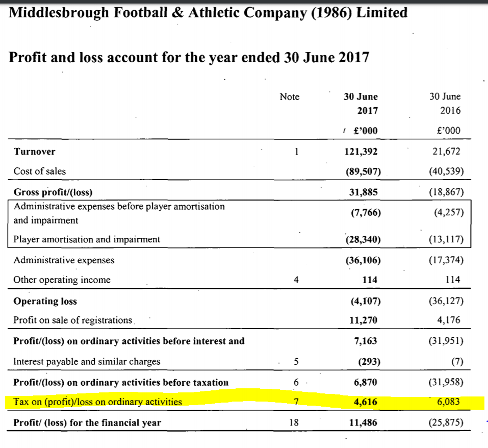Viewport: 488px width, 448px height.
Task: Select the 2016 Turnover value "21,672"
Action: pos(446,152)
